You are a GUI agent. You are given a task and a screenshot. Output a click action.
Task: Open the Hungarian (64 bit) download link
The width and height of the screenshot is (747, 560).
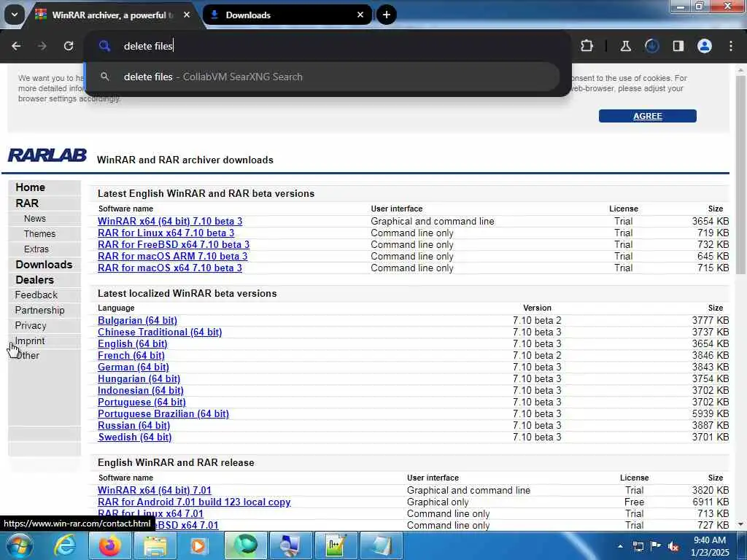coord(139,379)
